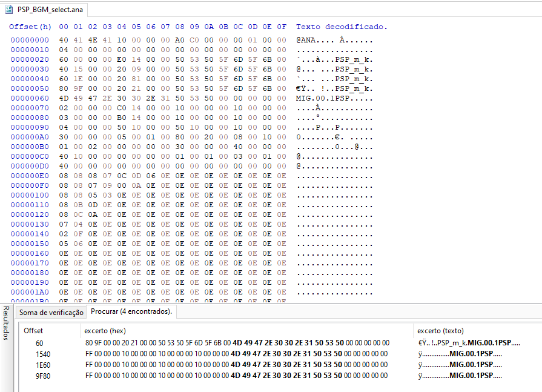542x392 pixels.
Task: Click the Texto decodificado header
Action: tap(342, 27)
